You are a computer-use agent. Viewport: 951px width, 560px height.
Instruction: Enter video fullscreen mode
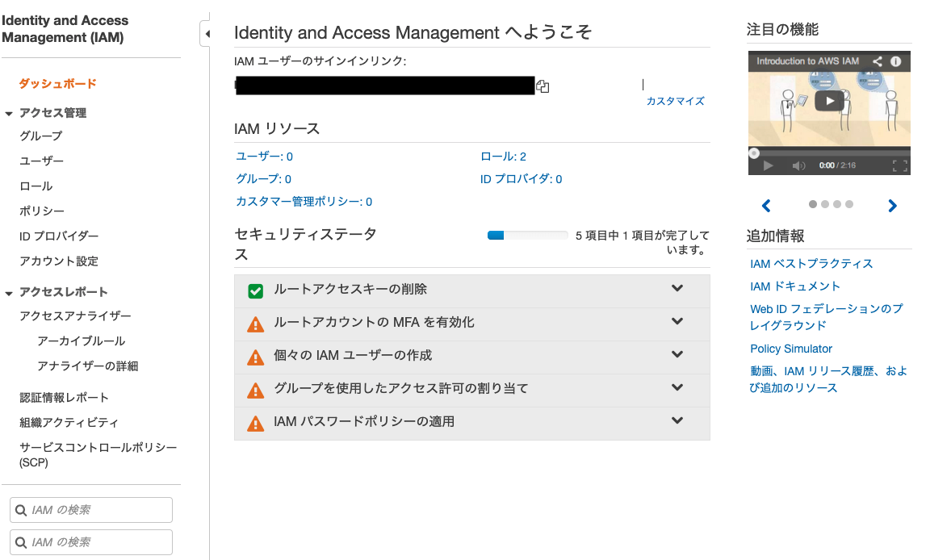pos(899,165)
